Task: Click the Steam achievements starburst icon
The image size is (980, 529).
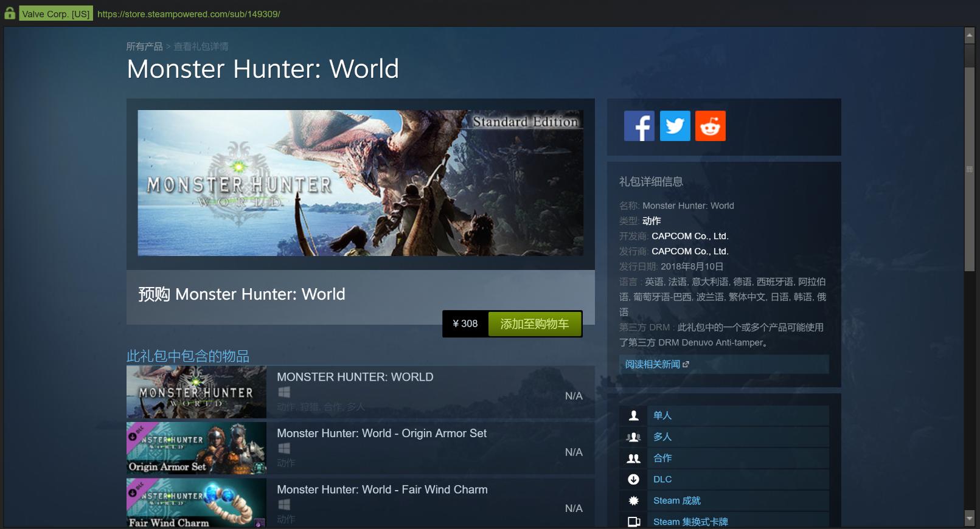Action: click(633, 500)
